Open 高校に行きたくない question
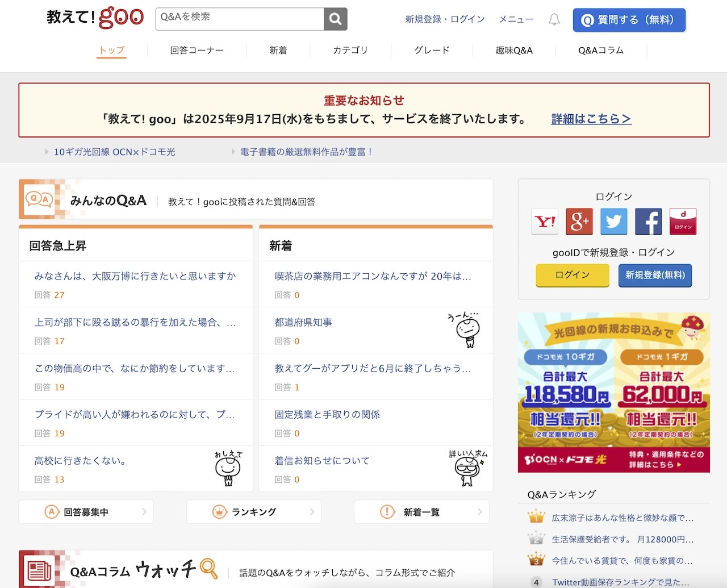 80,461
